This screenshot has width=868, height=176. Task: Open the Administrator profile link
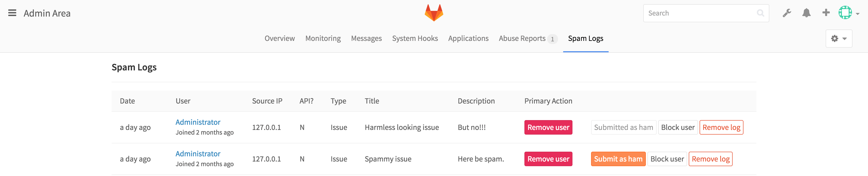pos(198,122)
